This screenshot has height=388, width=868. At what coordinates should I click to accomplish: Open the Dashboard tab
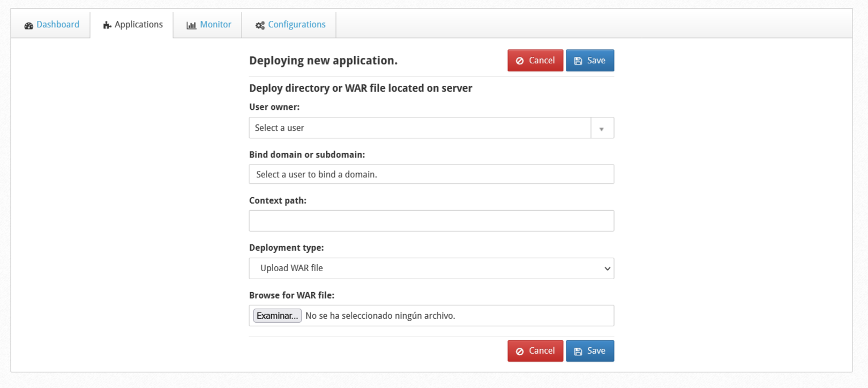51,25
